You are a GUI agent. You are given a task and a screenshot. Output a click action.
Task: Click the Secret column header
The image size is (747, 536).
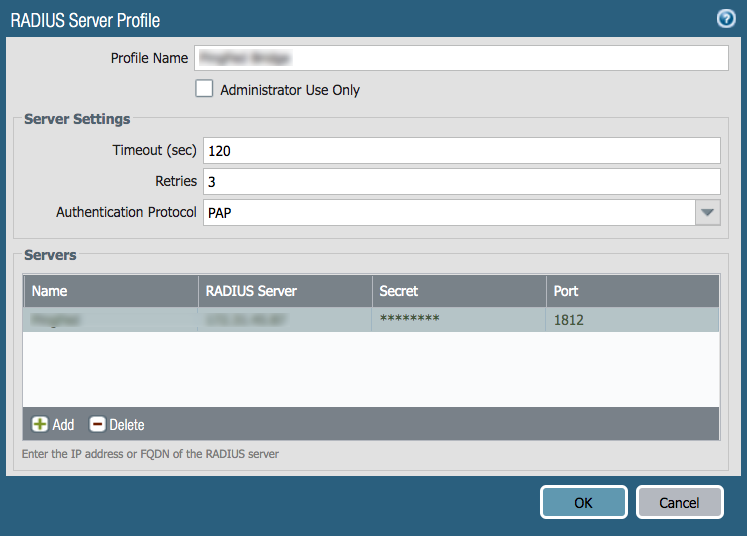(459, 291)
